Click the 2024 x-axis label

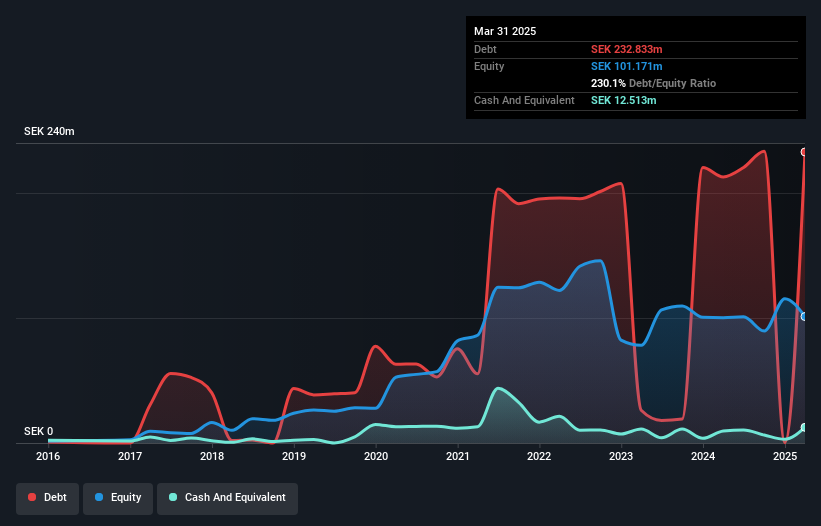point(703,456)
